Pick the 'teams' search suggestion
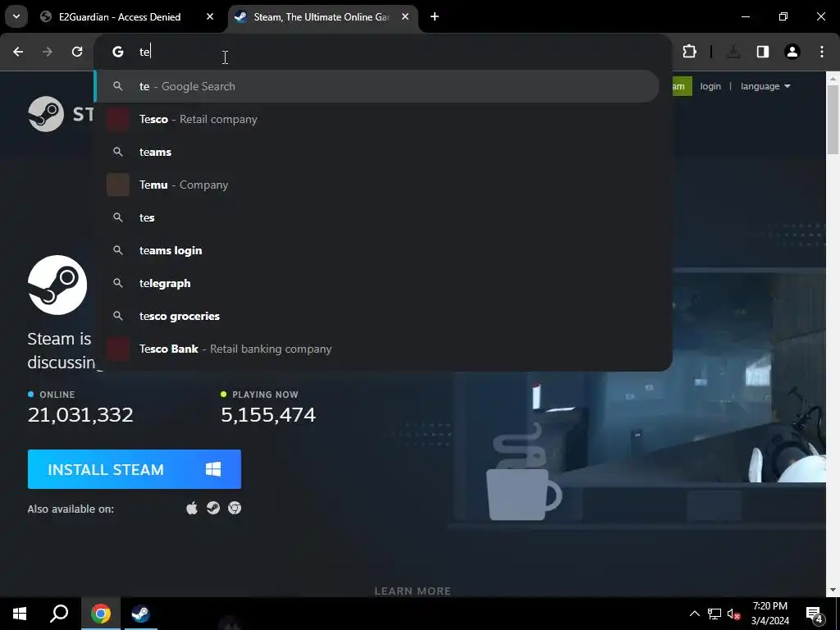This screenshot has height=630, width=840. 377,152
